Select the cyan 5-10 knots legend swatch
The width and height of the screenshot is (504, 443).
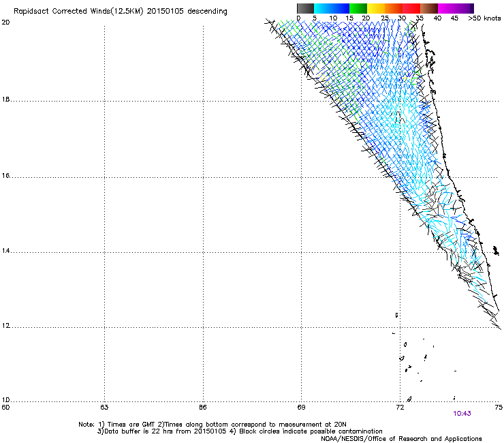point(323,8)
